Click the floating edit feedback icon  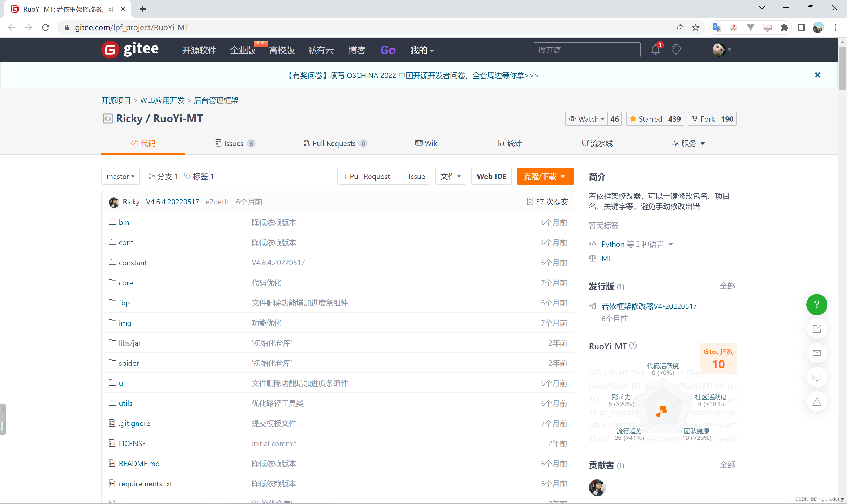[x=816, y=329]
